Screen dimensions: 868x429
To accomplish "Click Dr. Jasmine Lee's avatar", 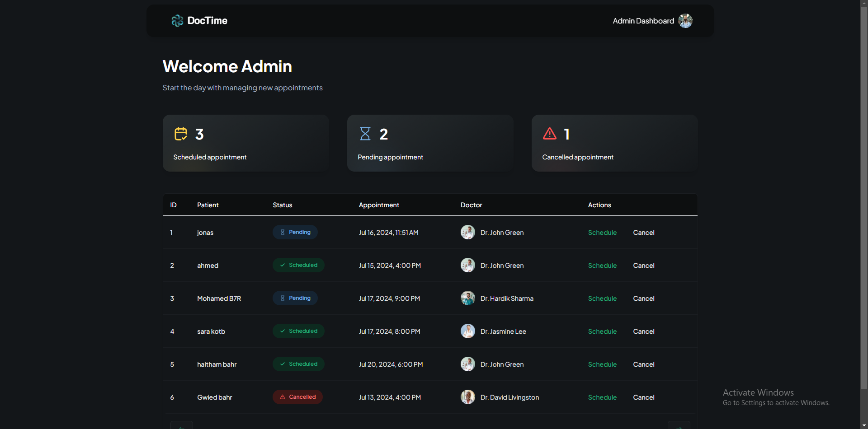I will [x=468, y=331].
